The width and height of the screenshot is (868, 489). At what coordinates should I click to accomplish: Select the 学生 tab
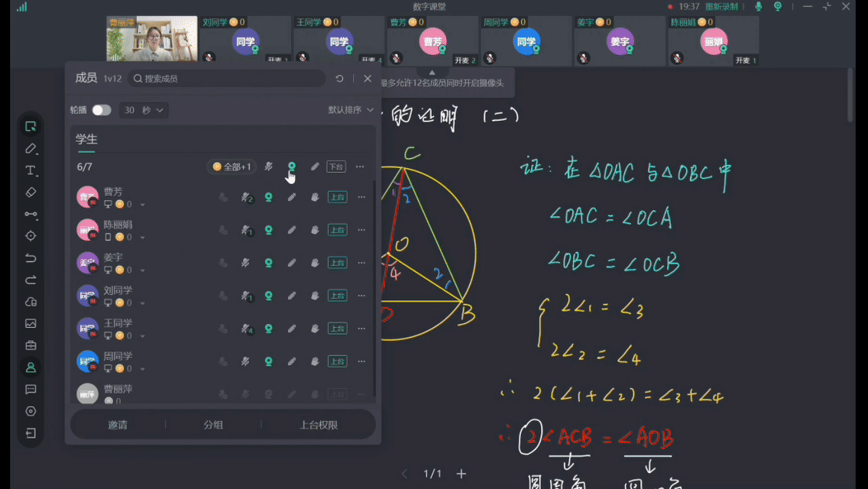(x=86, y=139)
